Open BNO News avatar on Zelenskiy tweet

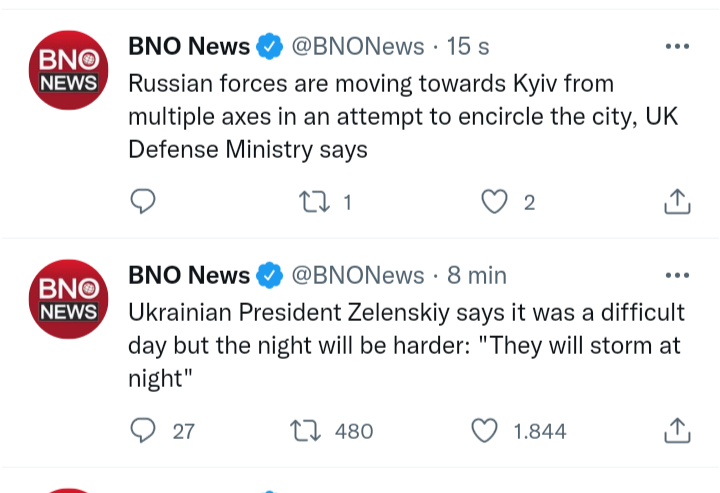[68, 300]
